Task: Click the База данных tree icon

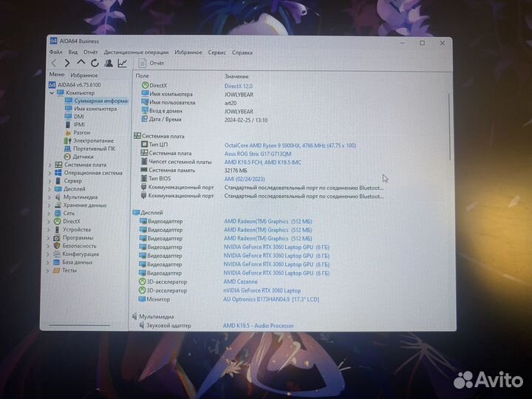Action: (57, 262)
